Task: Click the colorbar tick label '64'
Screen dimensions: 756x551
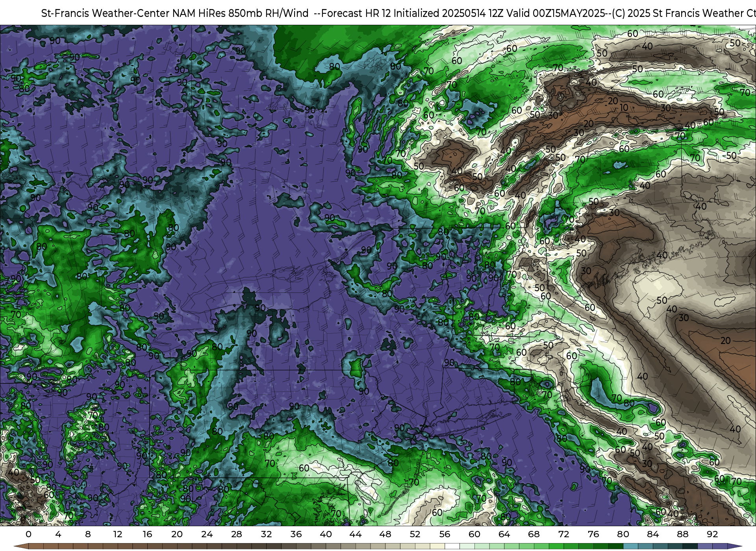Action: 504,534
